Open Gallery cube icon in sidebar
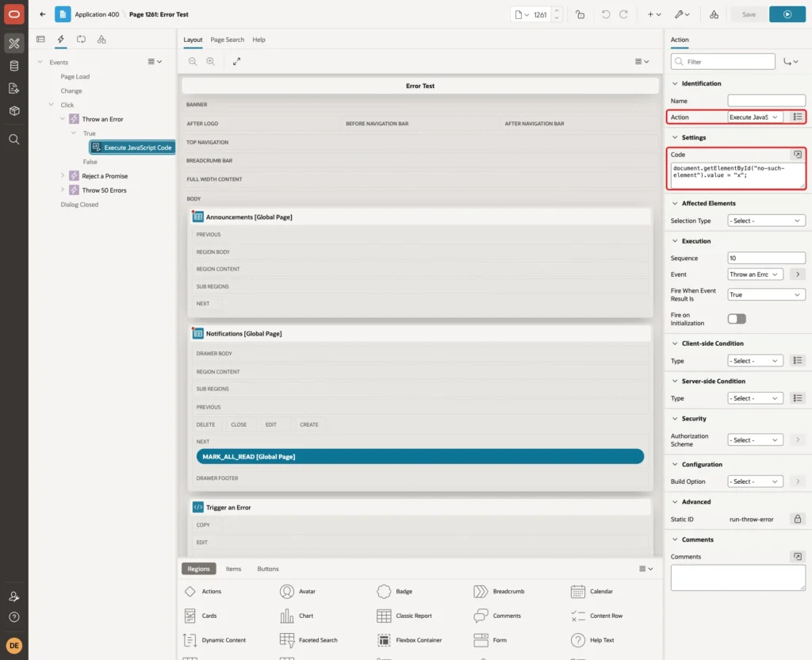 (14, 111)
